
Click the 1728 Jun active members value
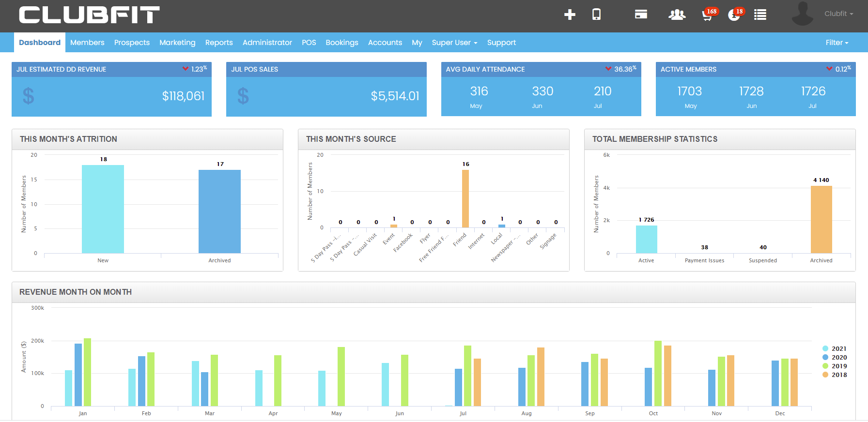pyautogui.click(x=751, y=91)
